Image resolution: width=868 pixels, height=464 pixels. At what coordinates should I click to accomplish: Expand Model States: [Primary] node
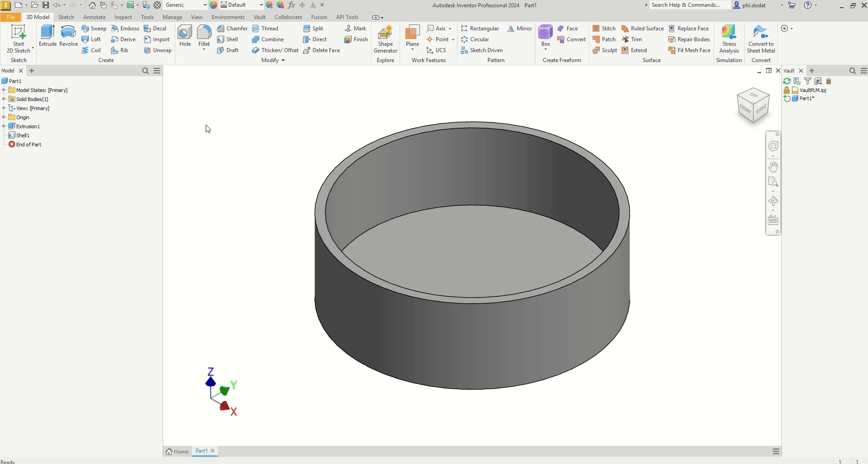click(x=4, y=90)
